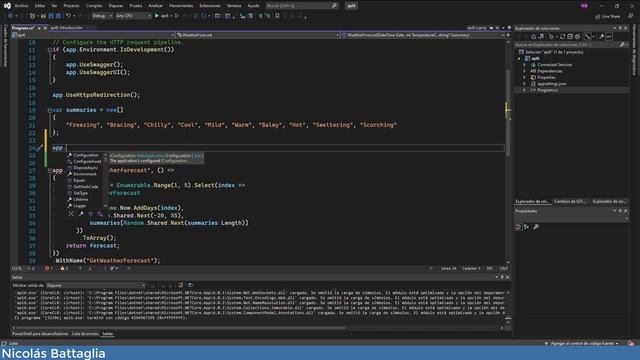
Task: Click property pages wrench in Propiedades panel
Action: tap(536, 227)
